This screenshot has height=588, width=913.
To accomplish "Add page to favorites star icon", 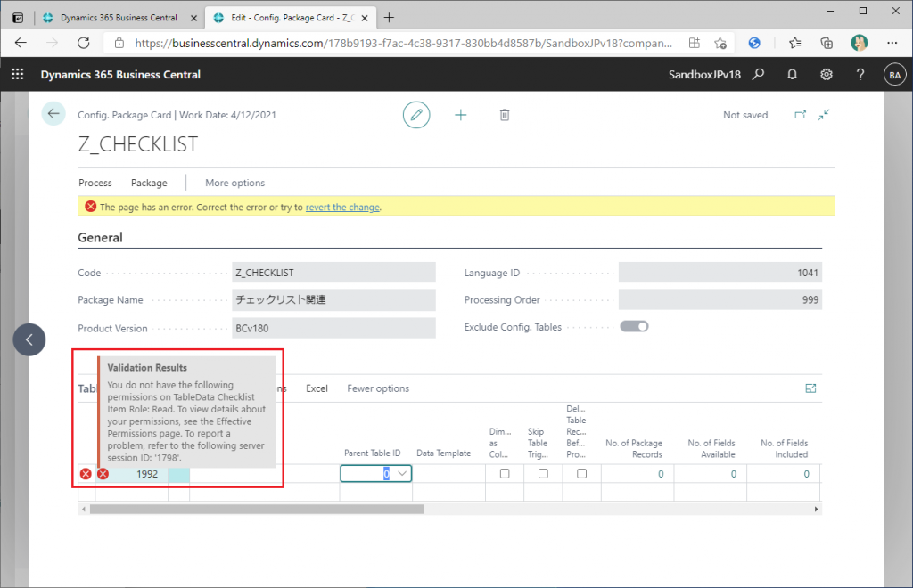I will click(720, 43).
